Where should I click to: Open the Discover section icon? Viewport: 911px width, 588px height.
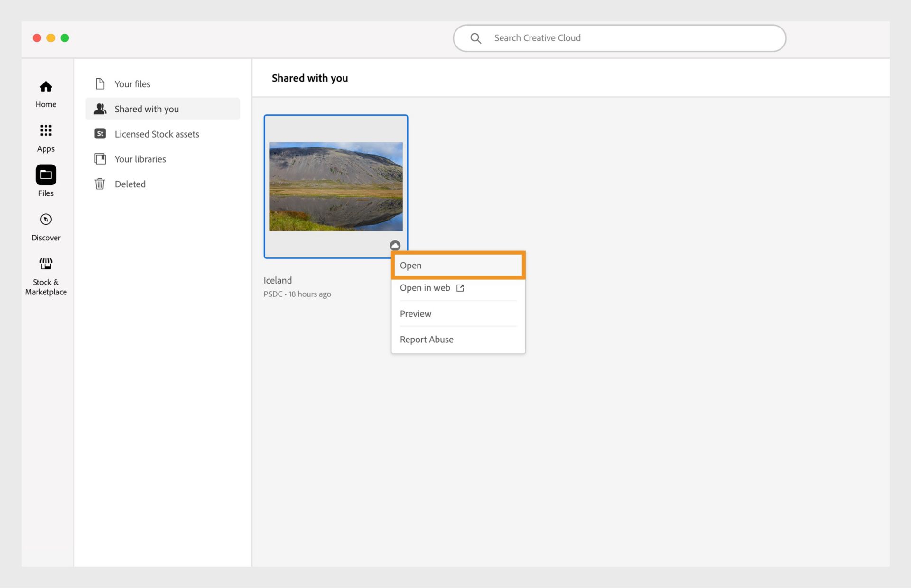tap(45, 219)
